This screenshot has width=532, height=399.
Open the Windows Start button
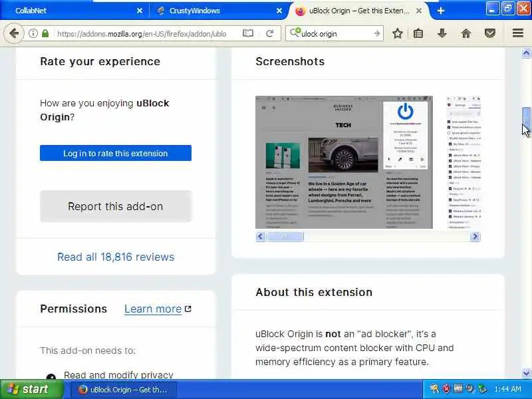point(31,389)
